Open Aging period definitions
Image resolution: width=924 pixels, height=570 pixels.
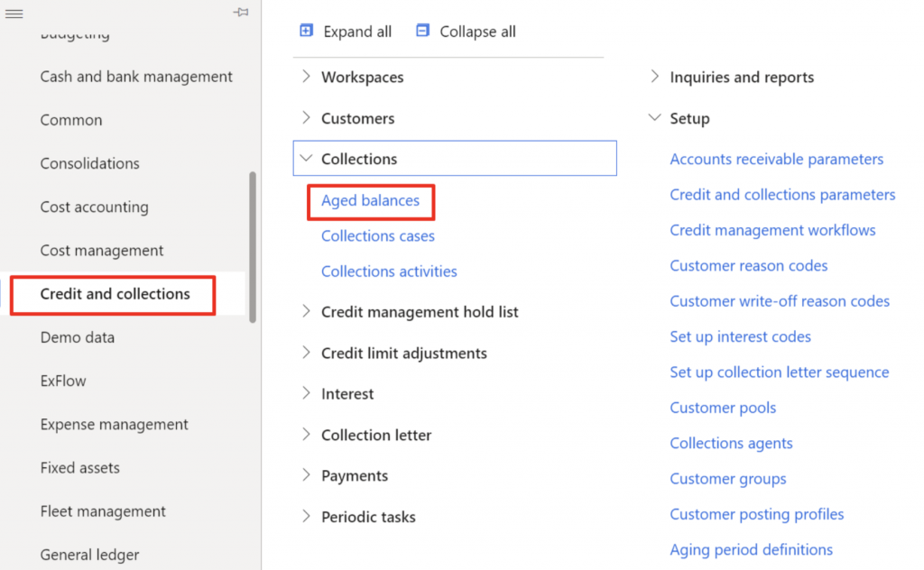coord(752,549)
